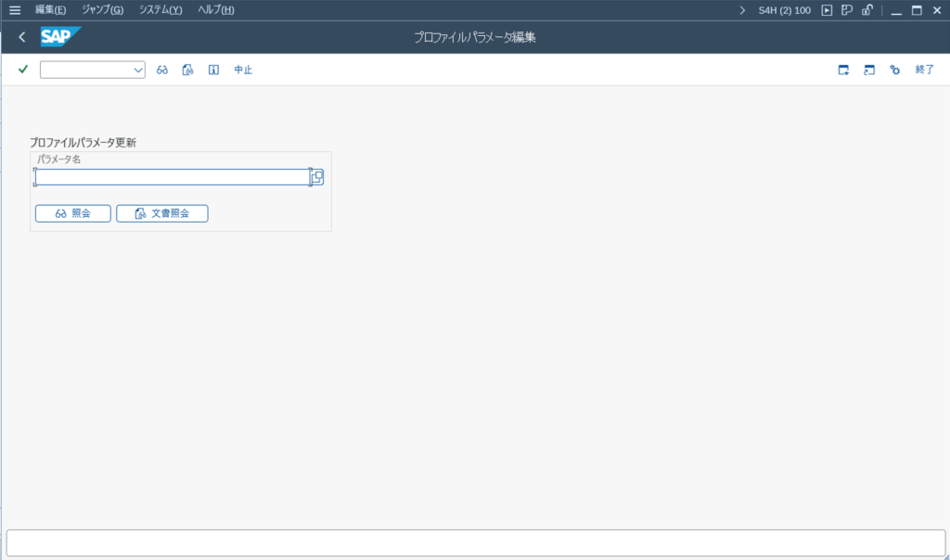The image size is (950, 560).
Task: Click the green checkmark Enter icon
Action: point(21,69)
